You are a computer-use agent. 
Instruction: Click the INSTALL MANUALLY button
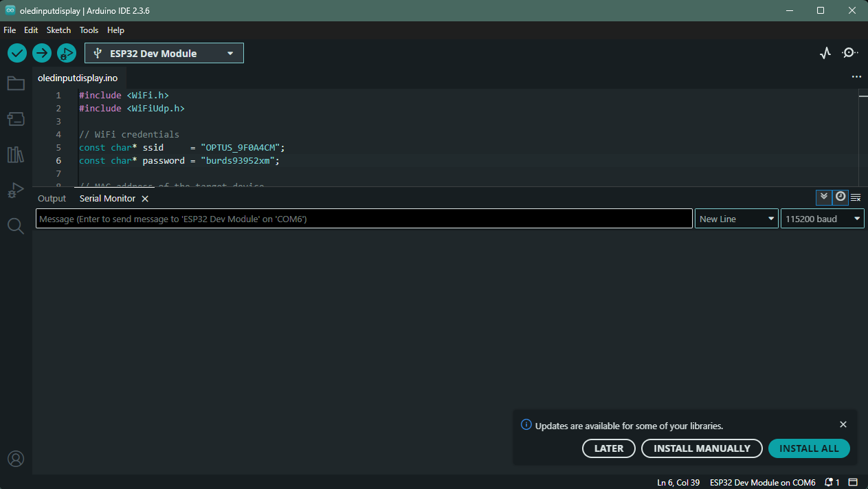tap(702, 448)
